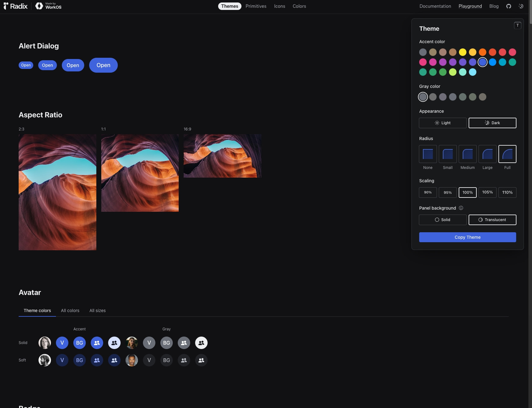Switch to the All sizes tab
The height and width of the screenshot is (408, 532).
click(x=98, y=311)
